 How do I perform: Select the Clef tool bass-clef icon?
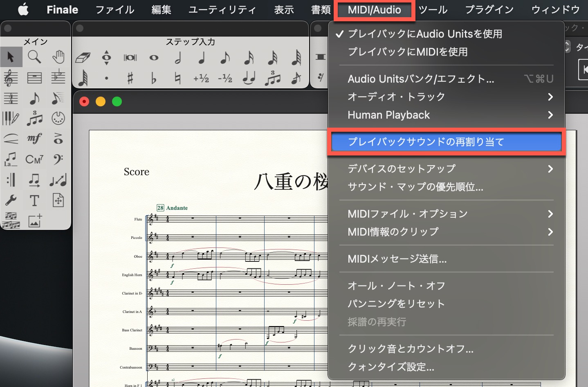[x=58, y=159]
